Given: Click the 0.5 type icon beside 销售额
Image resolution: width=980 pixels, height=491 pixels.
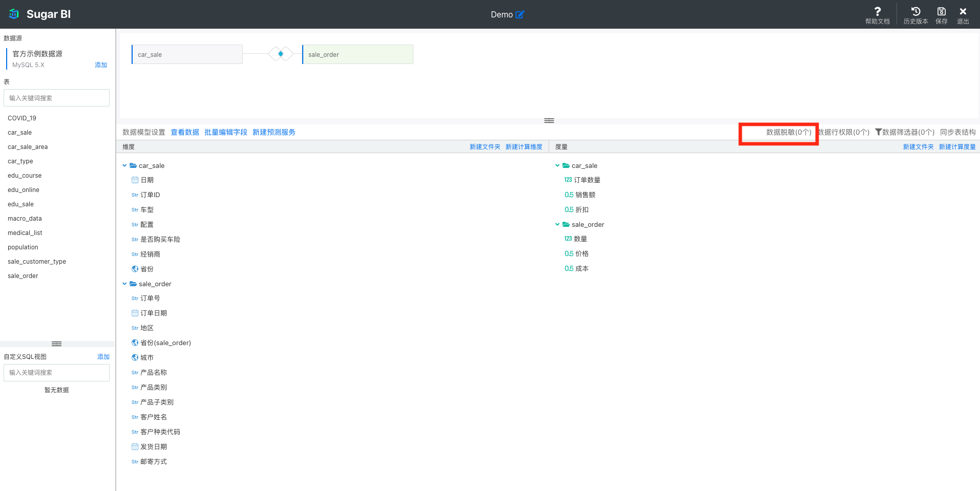Looking at the screenshot, I should pos(569,195).
